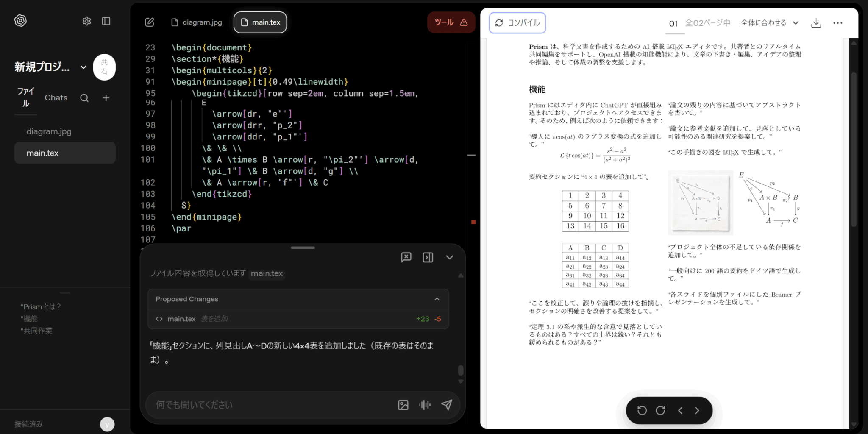Image resolution: width=868 pixels, height=434 pixels.
Task: Expand the project name dropdown
Action: [x=83, y=67]
